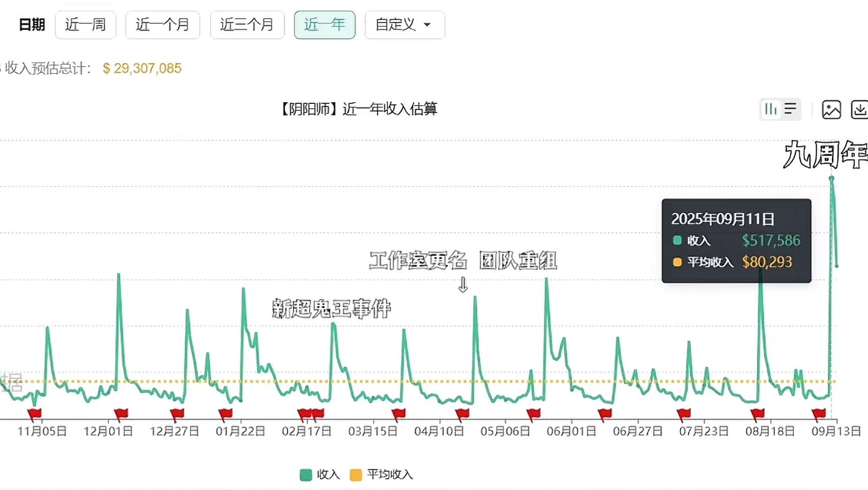Select the 近一周 date range
The image size is (868, 490).
(85, 24)
